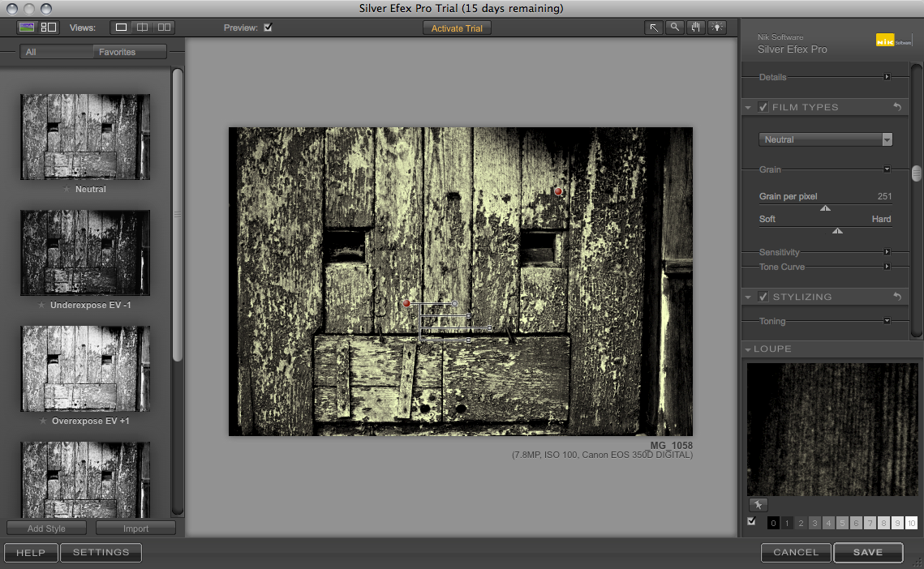924x569 pixels.
Task: Show the image-only preview mode icon
Action: pyautogui.click(x=27, y=27)
